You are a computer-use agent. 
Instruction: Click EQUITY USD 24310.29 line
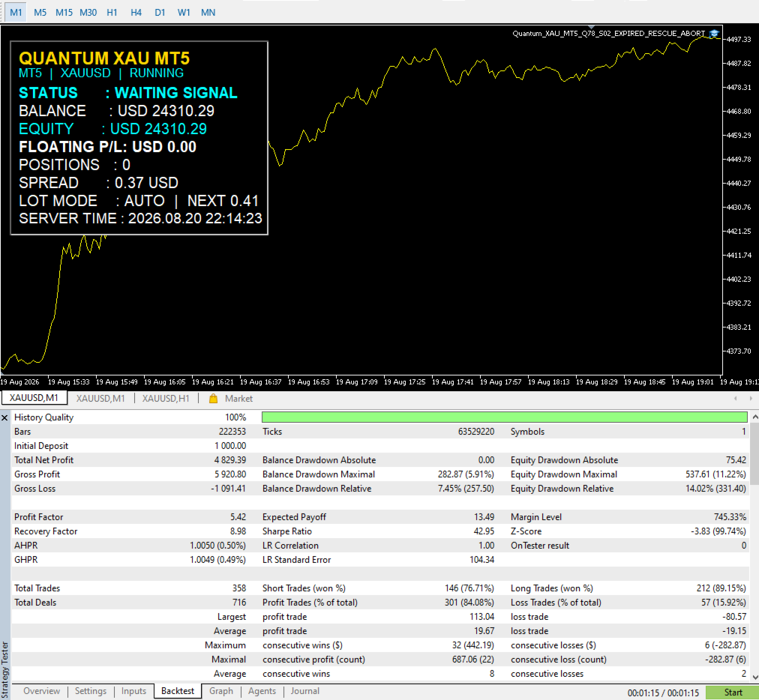[112, 129]
